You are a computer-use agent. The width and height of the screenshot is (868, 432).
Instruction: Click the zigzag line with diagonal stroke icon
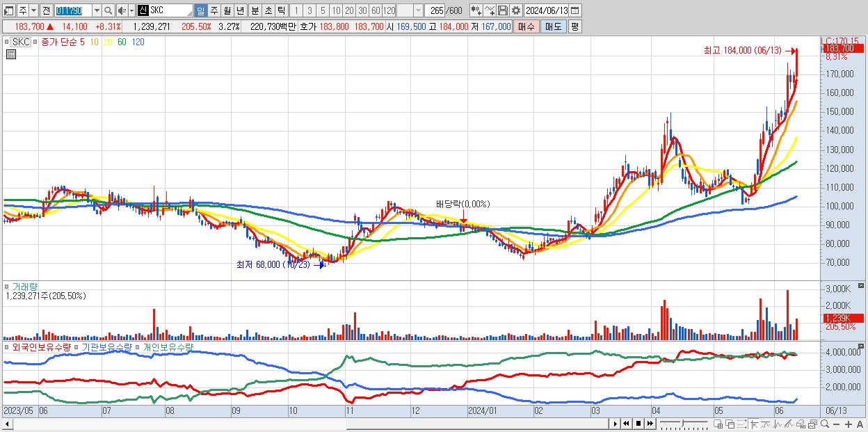789,424
